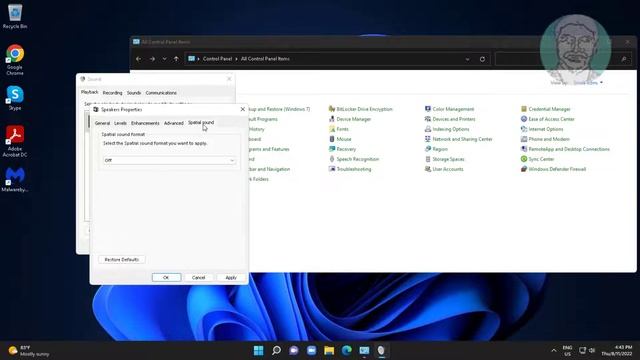Confirm with the OK button
This screenshot has height=360, width=640.
coord(166,278)
